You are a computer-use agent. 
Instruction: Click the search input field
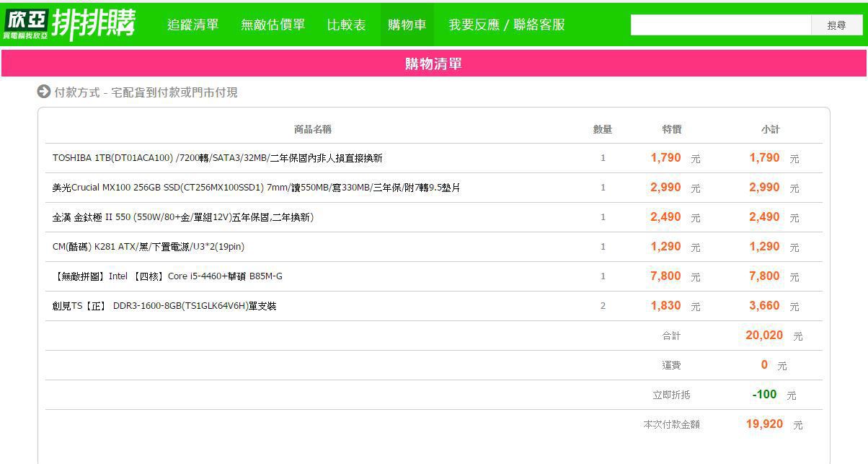click(721, 25)
